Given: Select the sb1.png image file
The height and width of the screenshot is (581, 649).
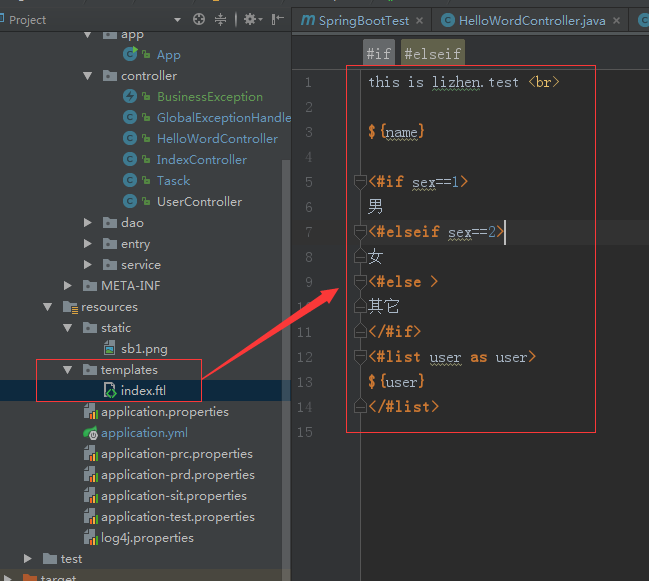Looking at the screenshot, I should (x=144, y=349).
